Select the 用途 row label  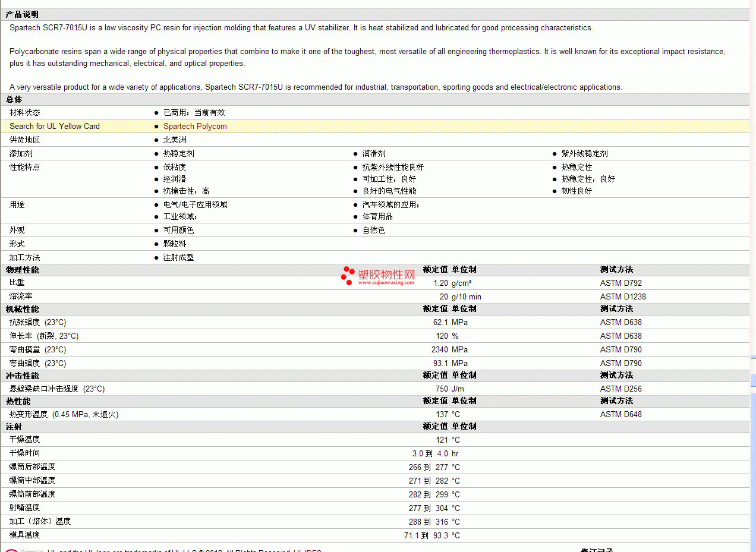[17, 204]
